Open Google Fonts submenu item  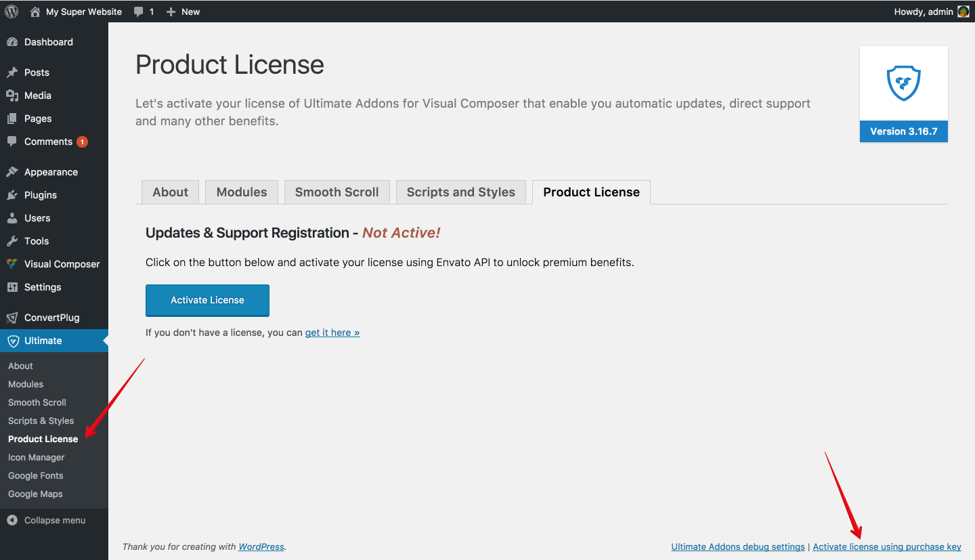pyautogui.click(x=36, y=475)
